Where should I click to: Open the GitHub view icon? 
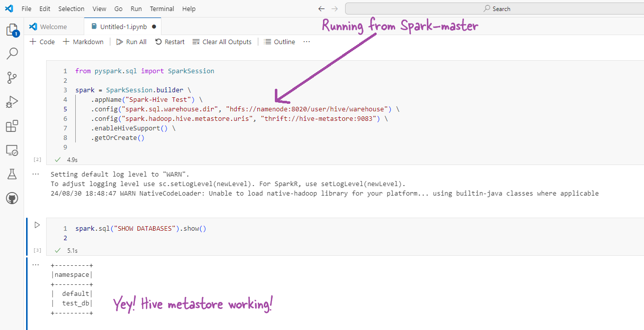point(12,199)
